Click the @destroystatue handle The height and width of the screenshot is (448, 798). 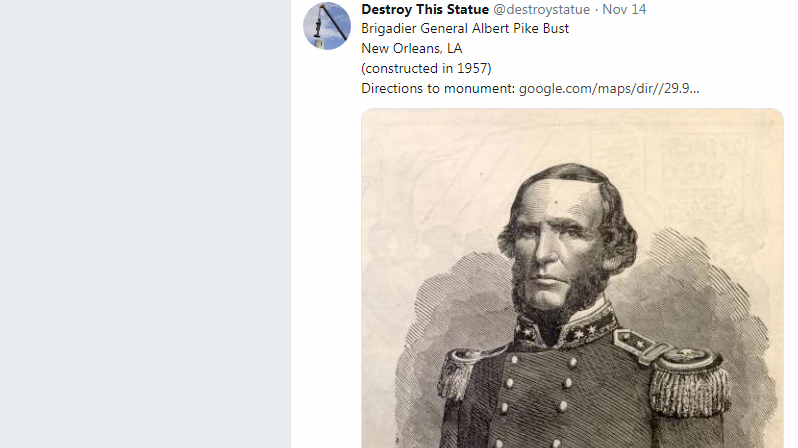point(543,9)
